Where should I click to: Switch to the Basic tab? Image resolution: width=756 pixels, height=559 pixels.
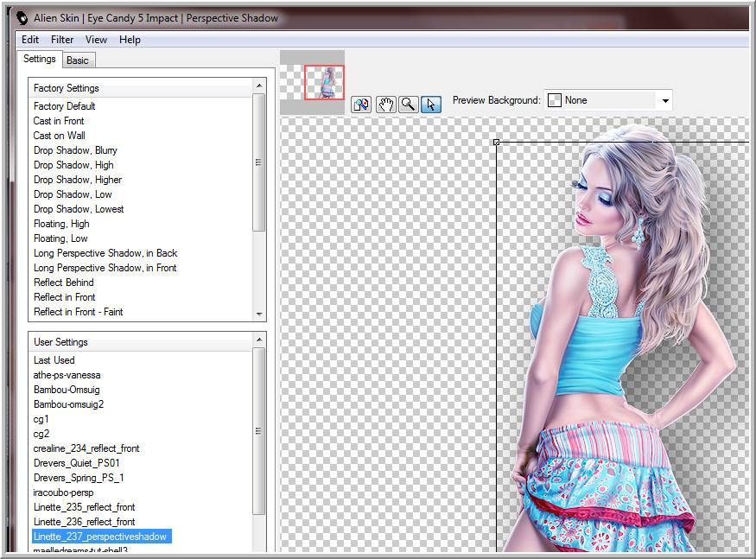coord(78,60)
